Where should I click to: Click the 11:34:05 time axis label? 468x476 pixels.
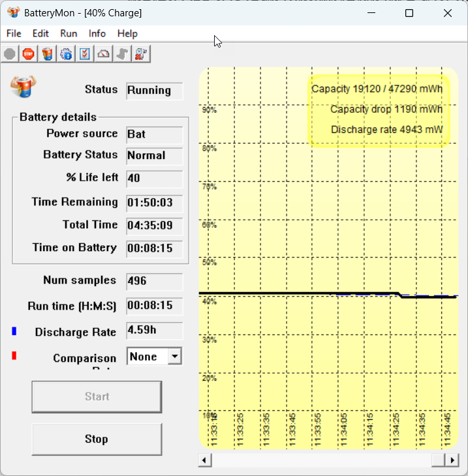point(344,430)
